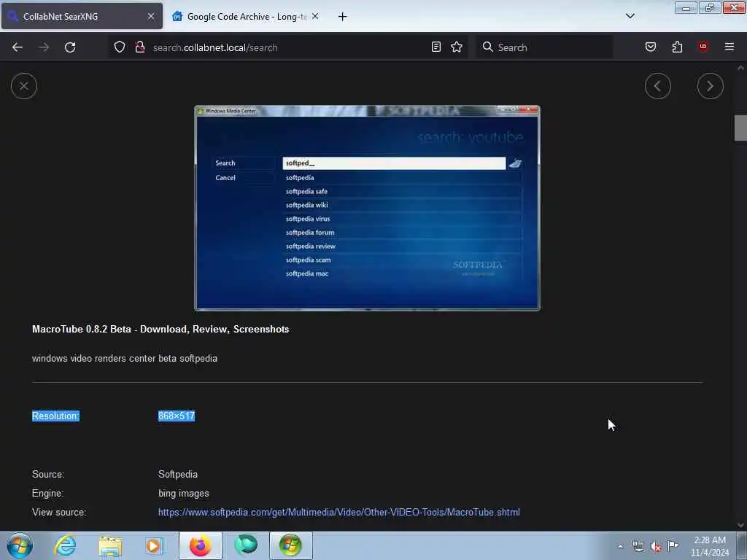
Task: Open Windows Explorer folder from taskbar
Action: (111, 545)
